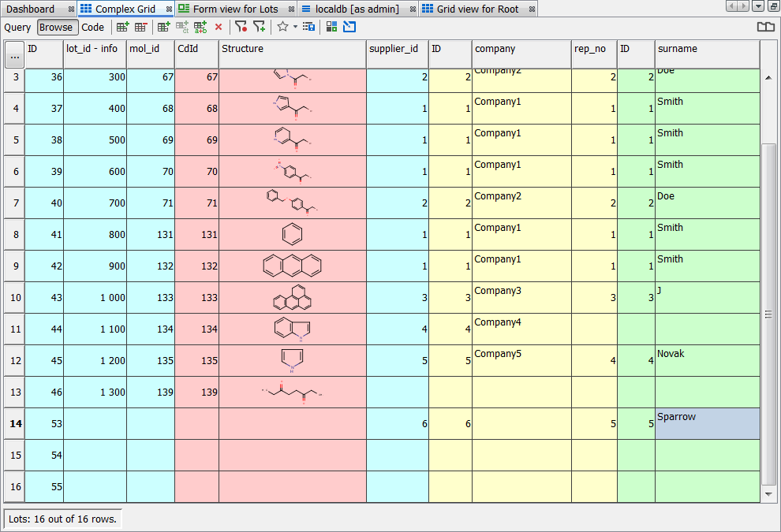Image resolution: width=781 pixels, height=532 pixels.
Task: Click the vertical scrollbar down arrow
Action: pyautogui.click(x=769, y=493)
